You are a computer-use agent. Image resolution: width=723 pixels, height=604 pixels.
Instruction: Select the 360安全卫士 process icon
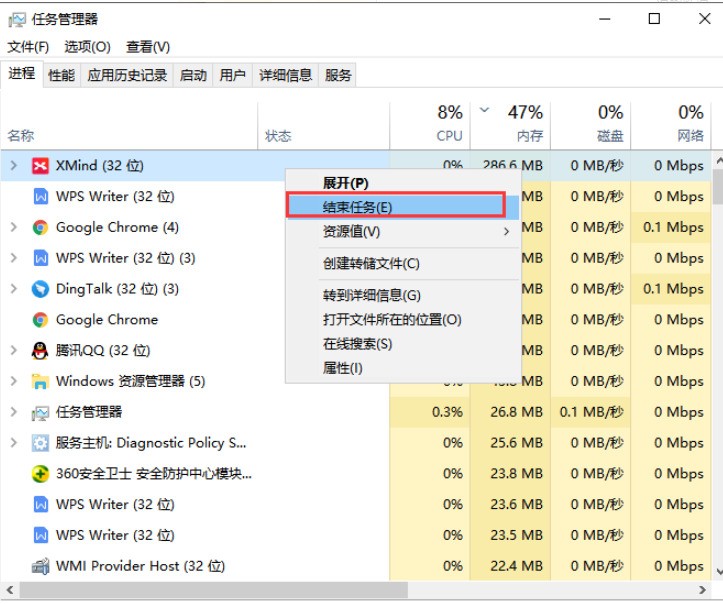[40, 474]
